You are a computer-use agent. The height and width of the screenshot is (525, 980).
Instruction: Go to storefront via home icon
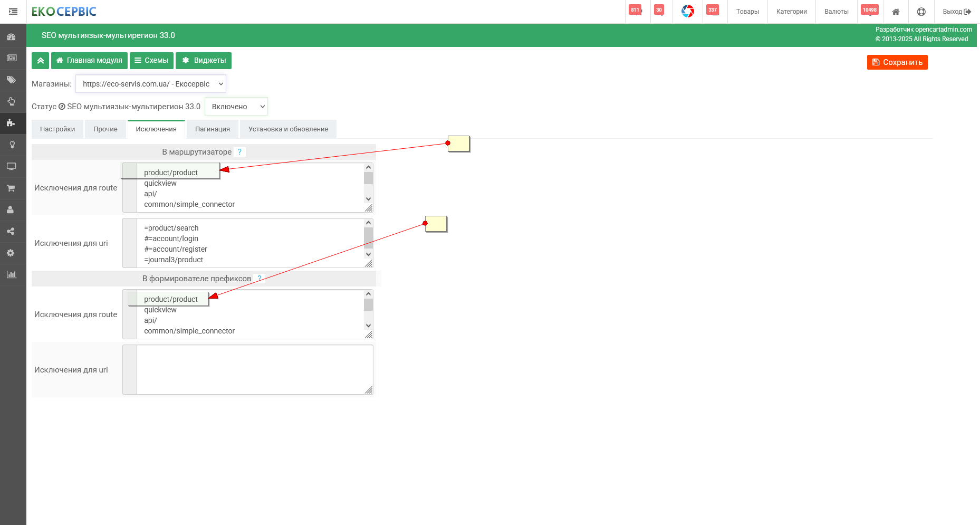pyautogui.click(x=896, y=12)
